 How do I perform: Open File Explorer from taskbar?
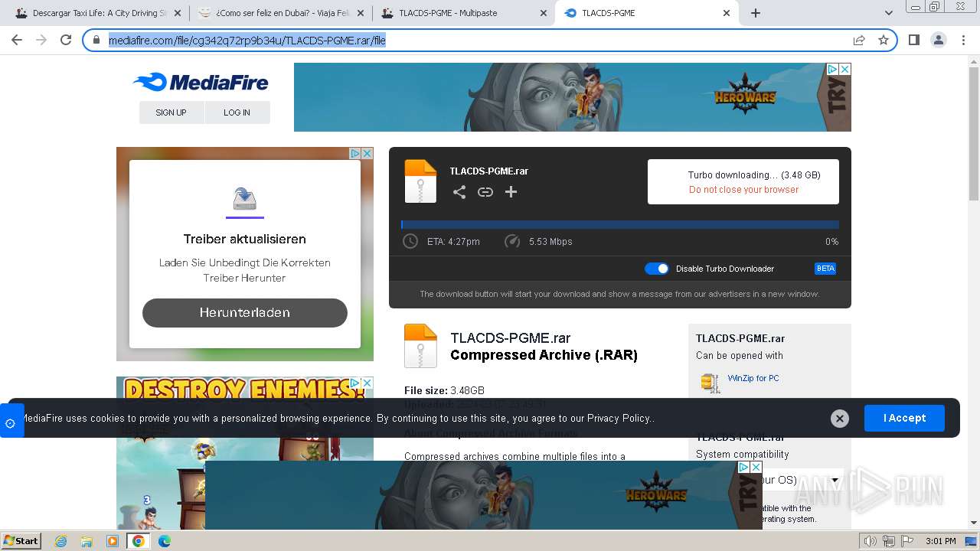[x=87, y=541]
